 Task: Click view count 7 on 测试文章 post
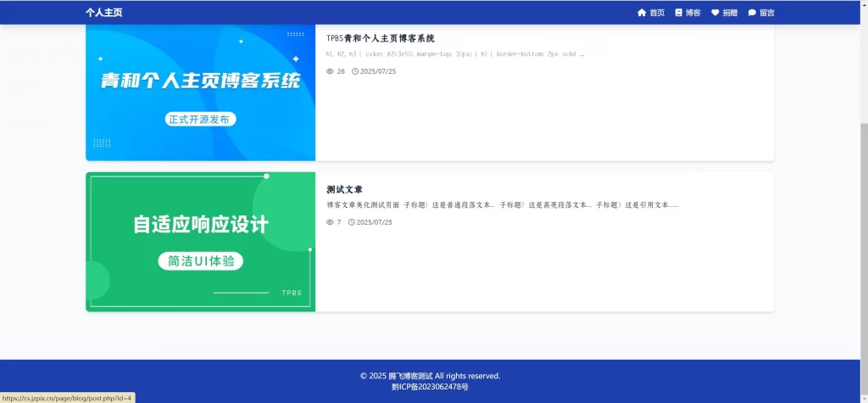click(x=339, y=222)
